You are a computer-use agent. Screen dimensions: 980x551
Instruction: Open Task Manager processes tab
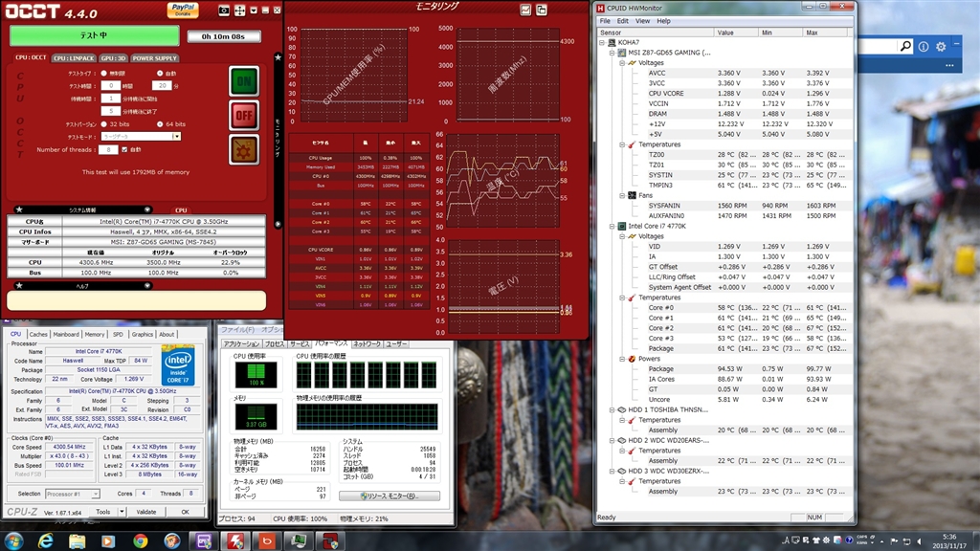pos(275,344)
